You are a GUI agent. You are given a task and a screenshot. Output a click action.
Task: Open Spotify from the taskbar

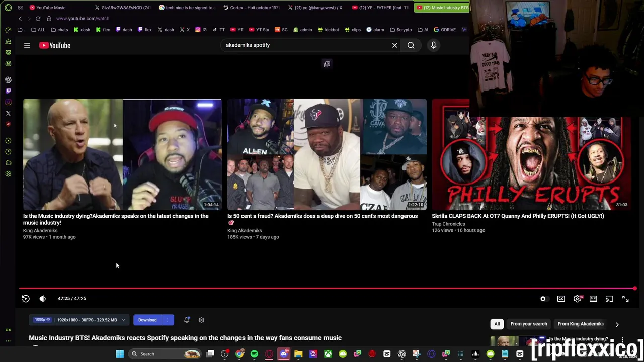click(x=254, y=354)
